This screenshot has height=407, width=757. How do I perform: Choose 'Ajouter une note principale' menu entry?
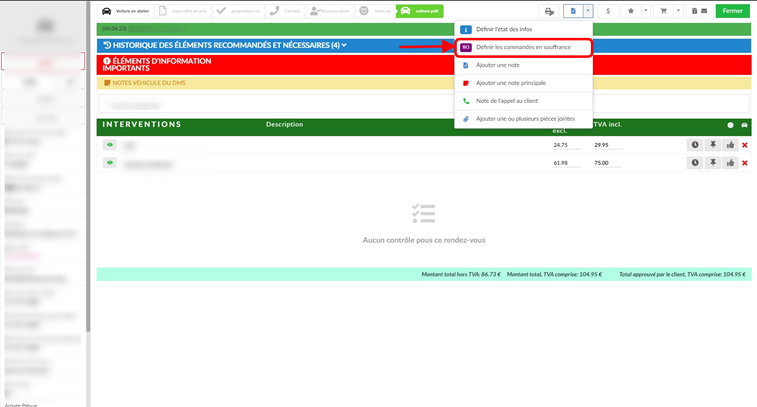pos(523,83)
